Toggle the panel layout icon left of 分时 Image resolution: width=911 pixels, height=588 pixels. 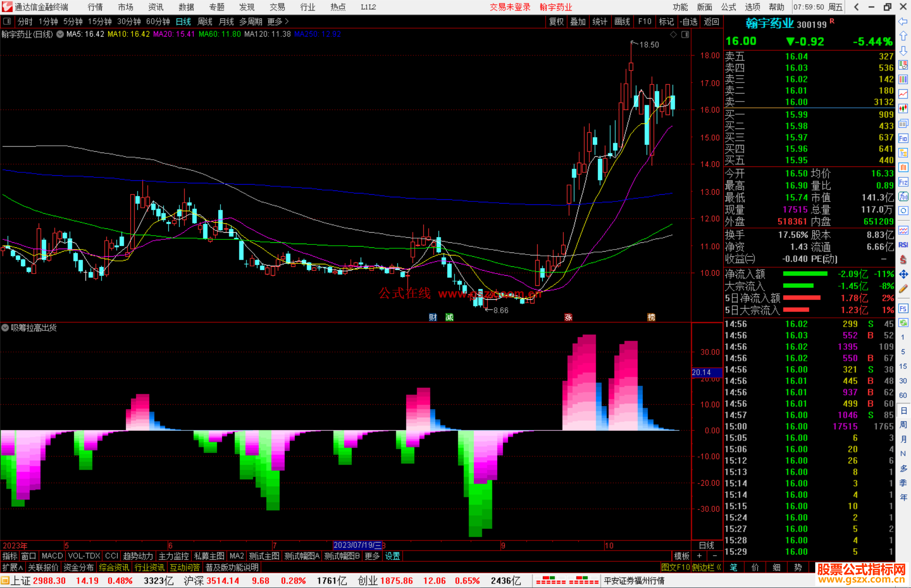[7, 21]
